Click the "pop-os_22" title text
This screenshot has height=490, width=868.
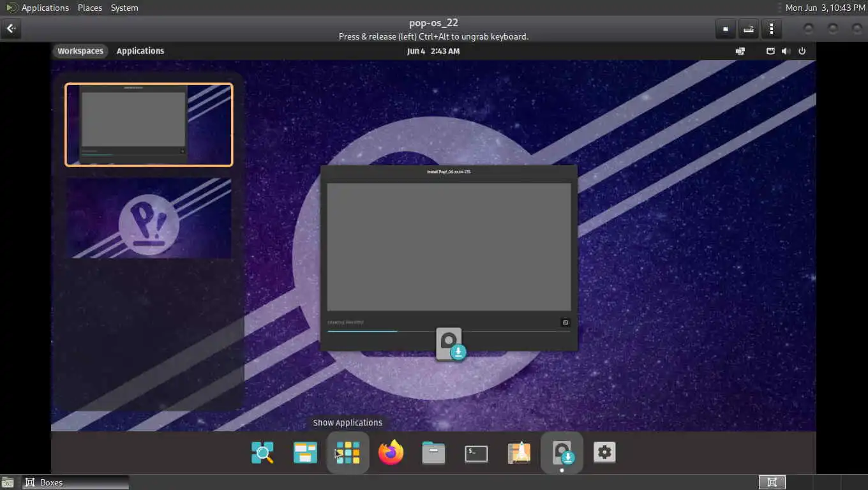coord(433,24)
